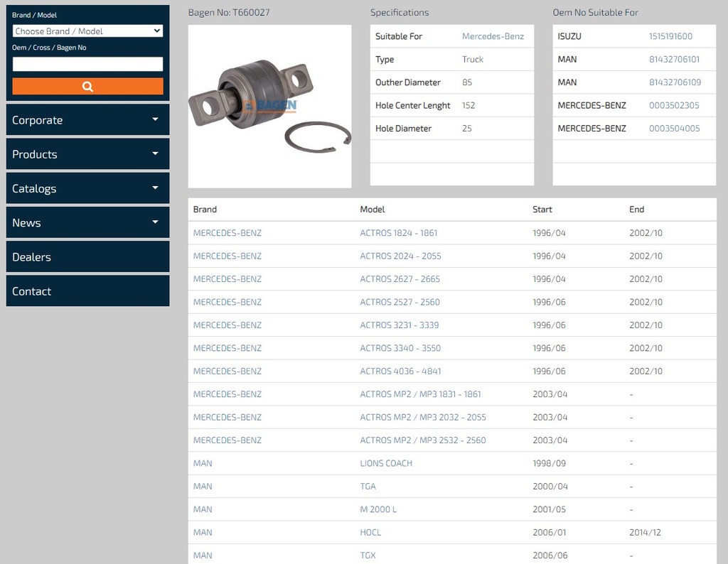Select the M 2000 L model
Viewport: 728px width, 564px height.
[x=378, y=509]
